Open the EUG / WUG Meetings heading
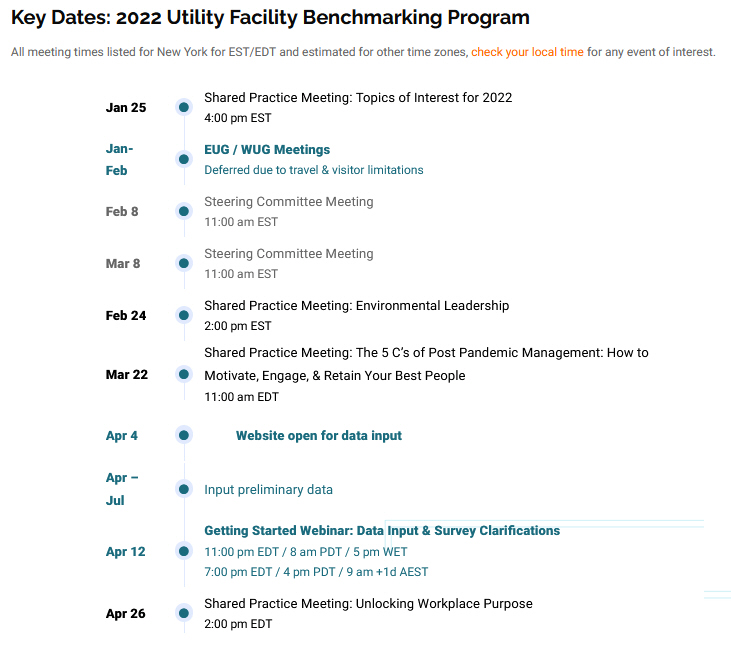Image resolution: width=731 pixels, height=656 pixels. click(267, 150)
